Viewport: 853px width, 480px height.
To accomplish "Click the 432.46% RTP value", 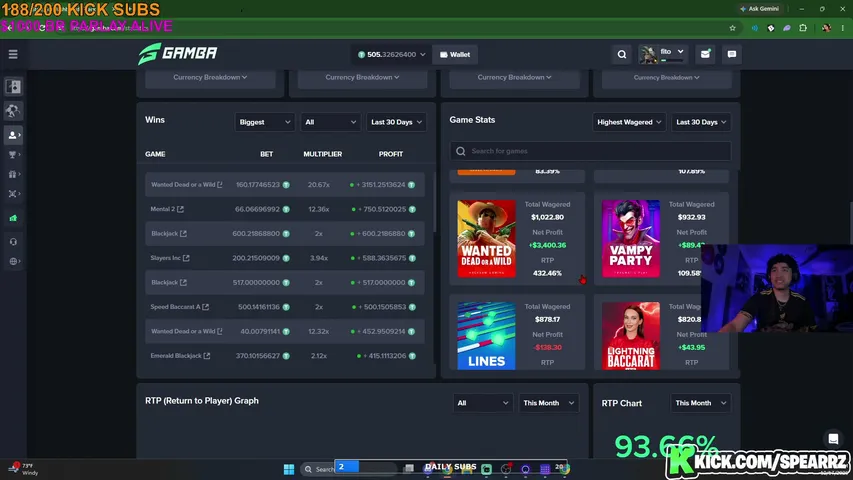I will [547, 273].
